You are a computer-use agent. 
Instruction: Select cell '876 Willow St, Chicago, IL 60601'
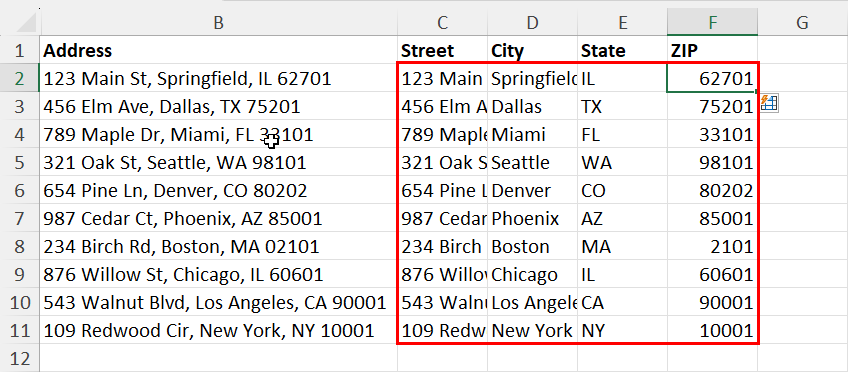tap(218, 274)
